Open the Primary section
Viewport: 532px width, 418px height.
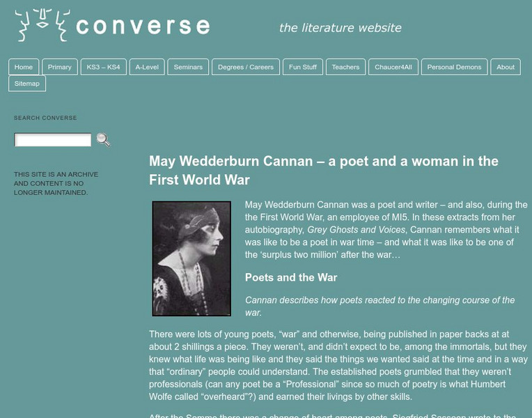[60, 67]
